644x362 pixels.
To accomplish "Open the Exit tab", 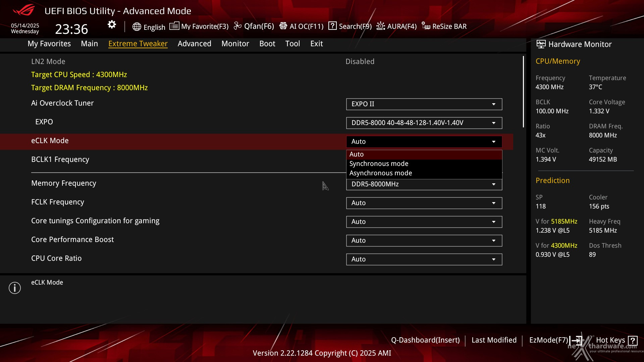I will (317, 44).
